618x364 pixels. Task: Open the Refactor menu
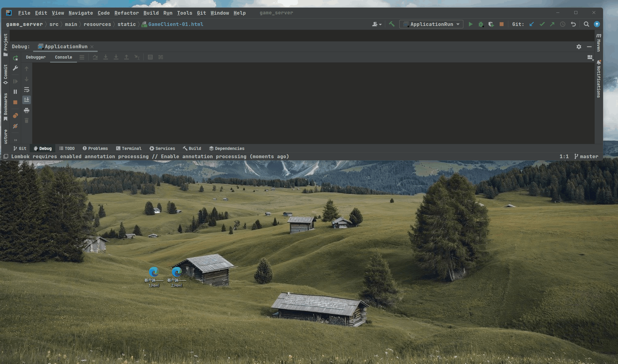(x=126, y=13)
